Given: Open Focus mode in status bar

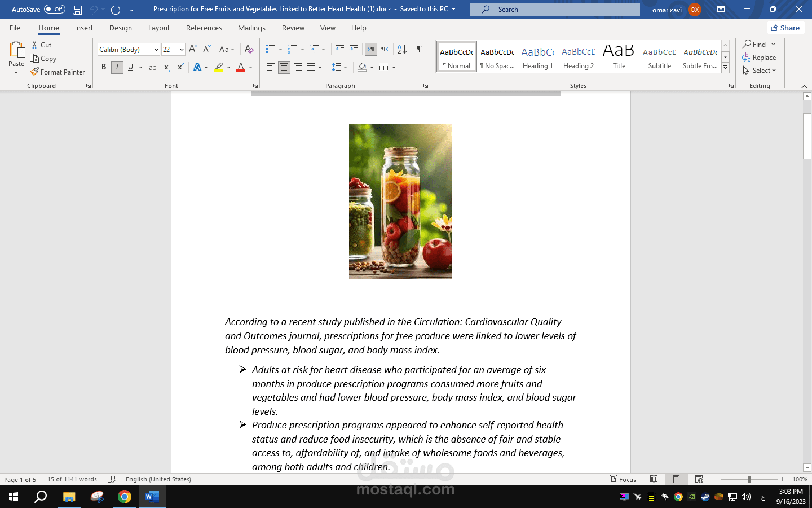Looking at the screenshot, I should 623,479.
